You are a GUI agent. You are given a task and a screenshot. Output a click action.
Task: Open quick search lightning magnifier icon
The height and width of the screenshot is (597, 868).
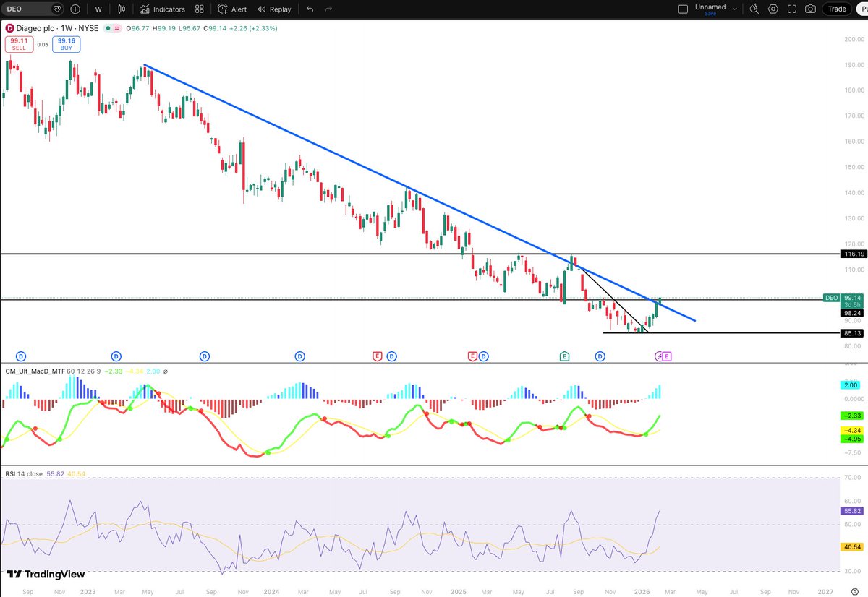pyautogui.click(x=754, y=9)
